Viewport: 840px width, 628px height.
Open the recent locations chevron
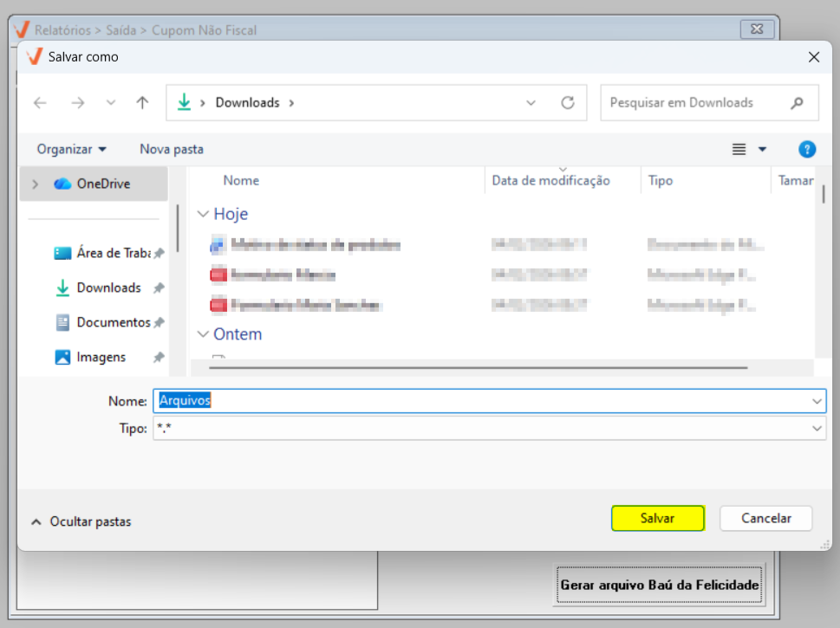point(110,102)
